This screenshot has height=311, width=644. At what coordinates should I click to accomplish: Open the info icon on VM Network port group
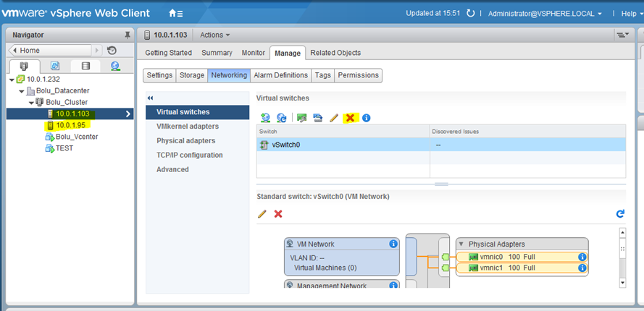(393, 244)
